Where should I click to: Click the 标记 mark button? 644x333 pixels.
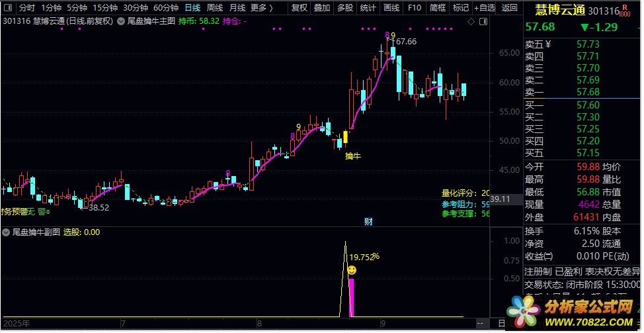point(460,8)
